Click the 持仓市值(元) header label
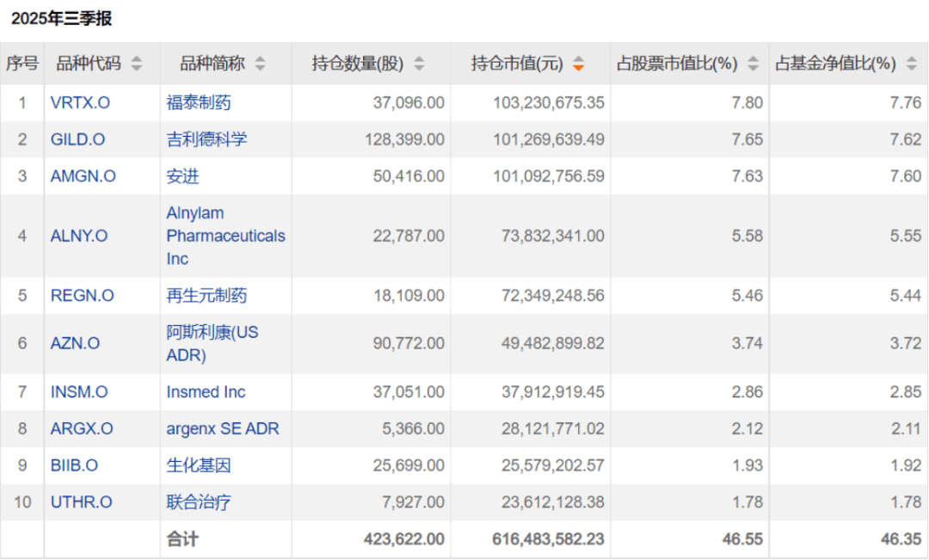Image resolution: width=929 pixels, height=560 pixels. click(x=517, y=64)
